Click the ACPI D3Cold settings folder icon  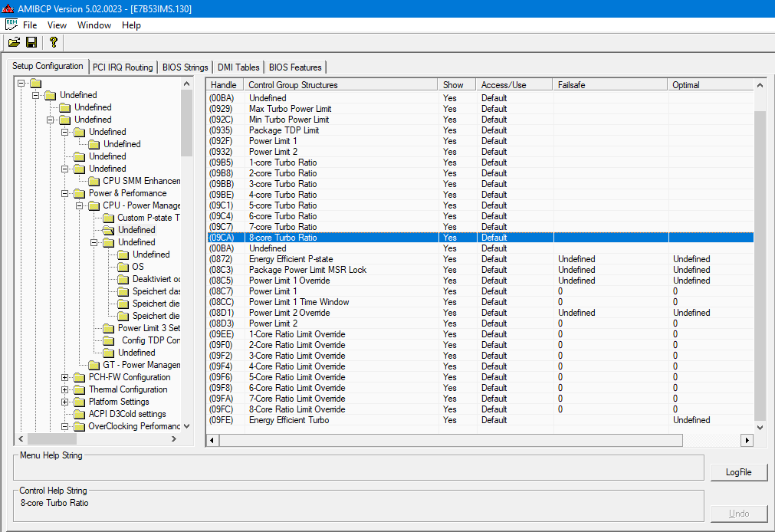[79, 414]
